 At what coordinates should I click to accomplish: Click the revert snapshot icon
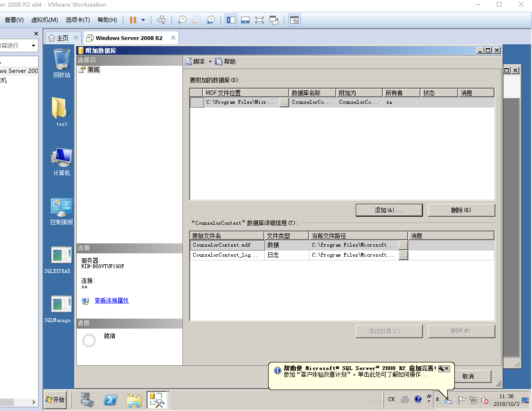196,20
